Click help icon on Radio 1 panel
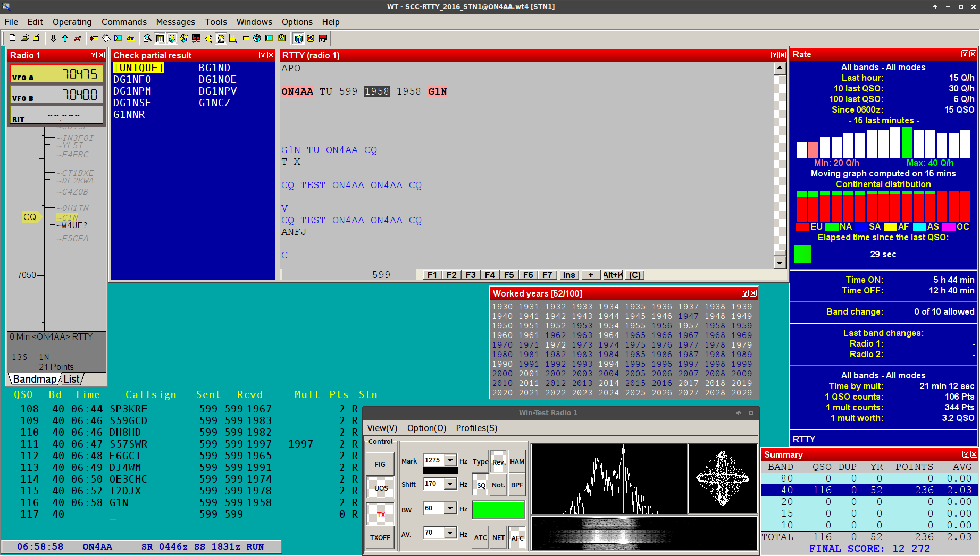This screenshot has width=980, height=556. tap(93, 55)
